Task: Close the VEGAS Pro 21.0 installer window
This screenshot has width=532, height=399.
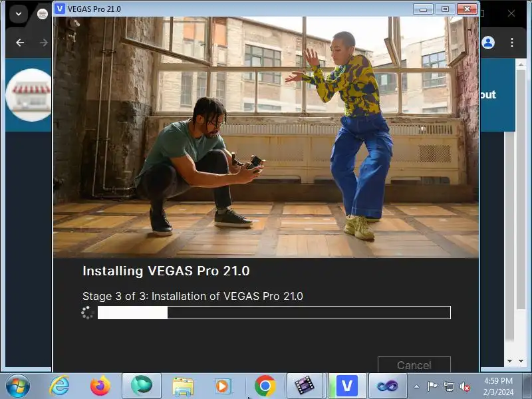Action: (467, 9)
